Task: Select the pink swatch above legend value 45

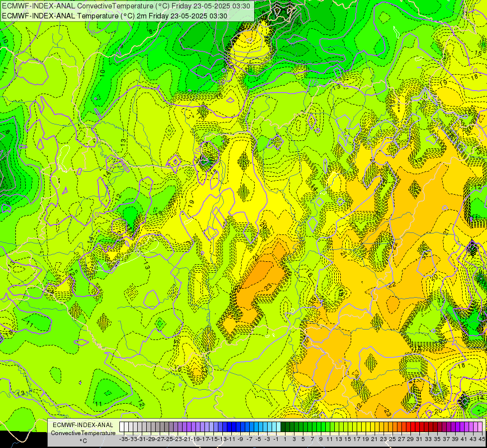Action: pos(480,427)
